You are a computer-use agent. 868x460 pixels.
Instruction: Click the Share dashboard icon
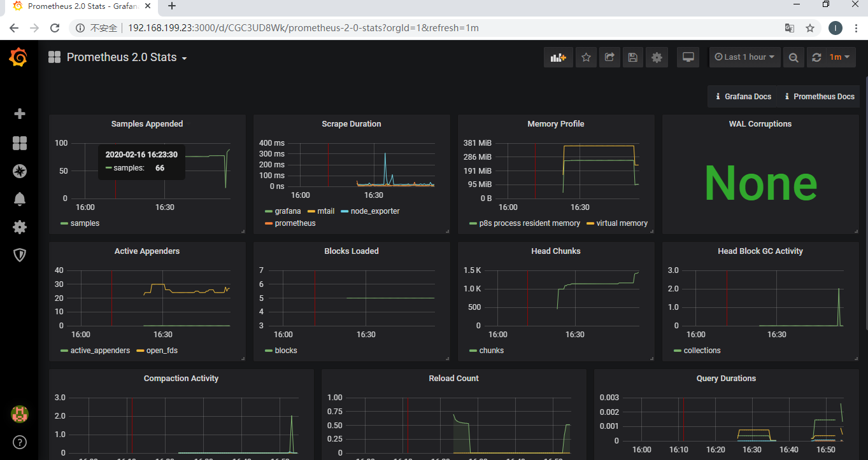pyautogui.click(x=609, y=57)
